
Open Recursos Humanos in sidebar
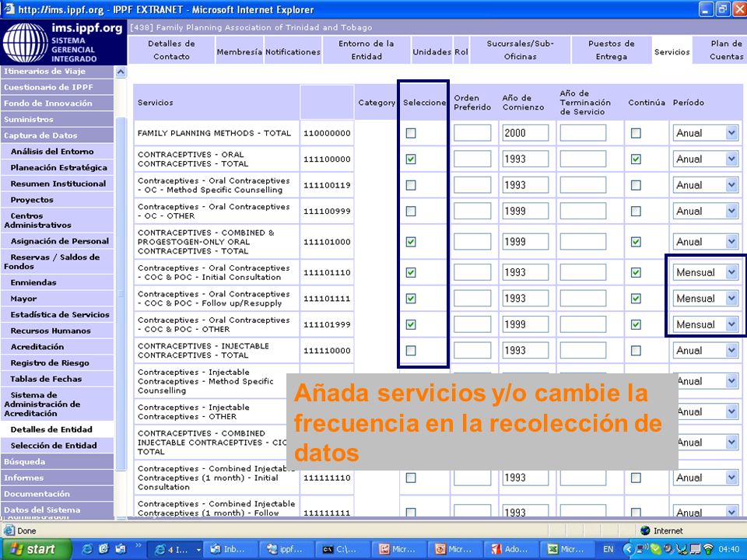point(57,331)
